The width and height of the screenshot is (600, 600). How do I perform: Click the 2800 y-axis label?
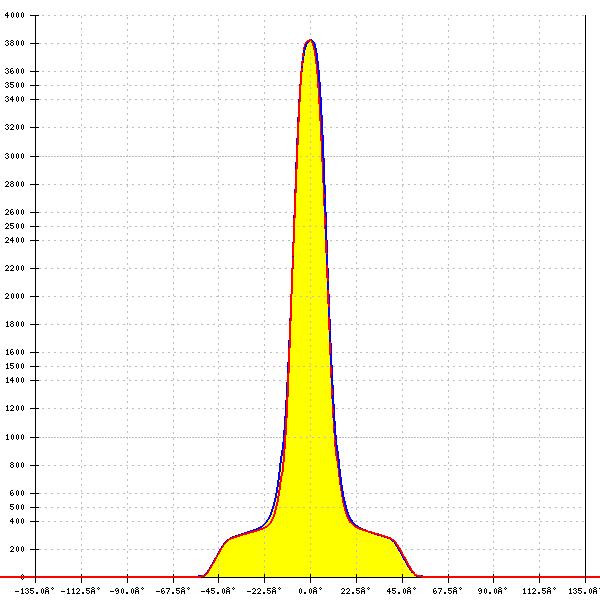15,184
